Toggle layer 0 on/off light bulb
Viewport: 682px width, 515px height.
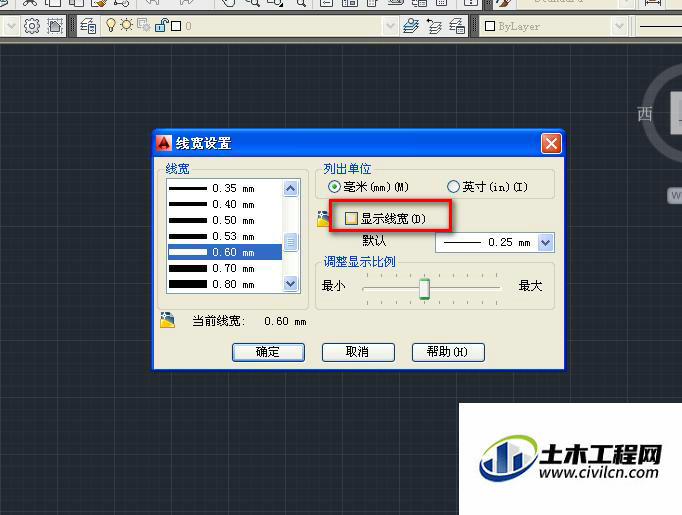pos(111,25)
